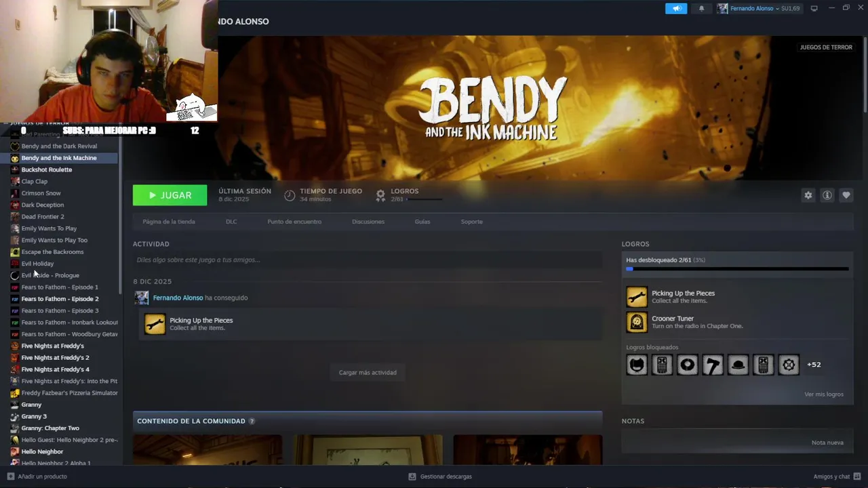Image resolution: width=868 pixels, height=488 pixels.
Task: Click the JUEGOS DE TERROR collection label
Action: click(826, 47)
